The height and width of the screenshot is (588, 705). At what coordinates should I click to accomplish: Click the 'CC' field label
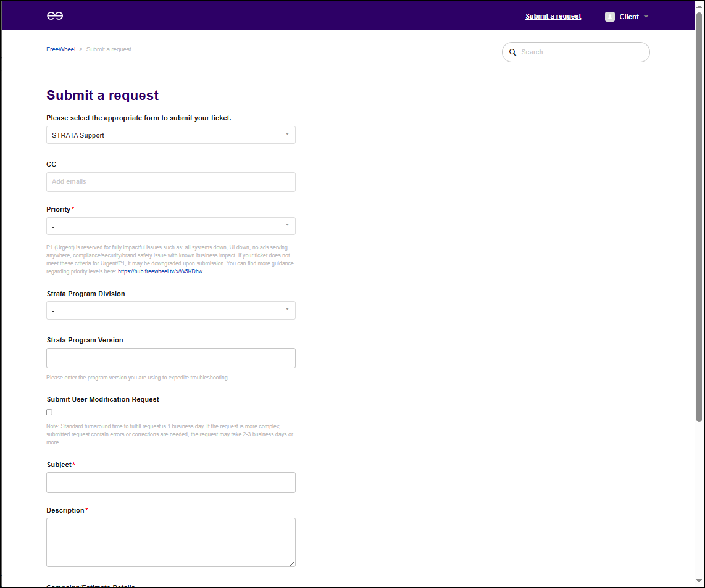pyautogui.click(x=51, y=165)
